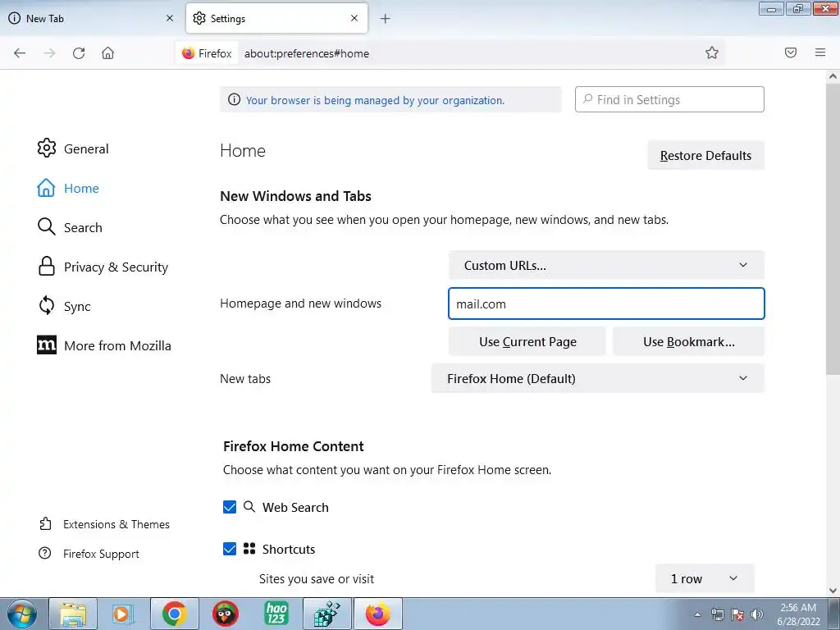Open the Pocket save icon
Viewport: 840px width, 630px height.
[791, 52]
